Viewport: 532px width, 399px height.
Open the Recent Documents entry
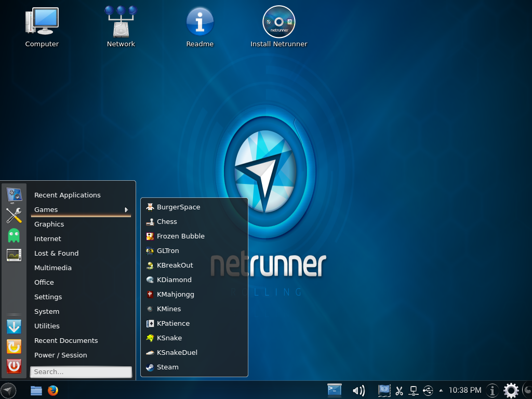pyautogui.click(x=81, y=341)
